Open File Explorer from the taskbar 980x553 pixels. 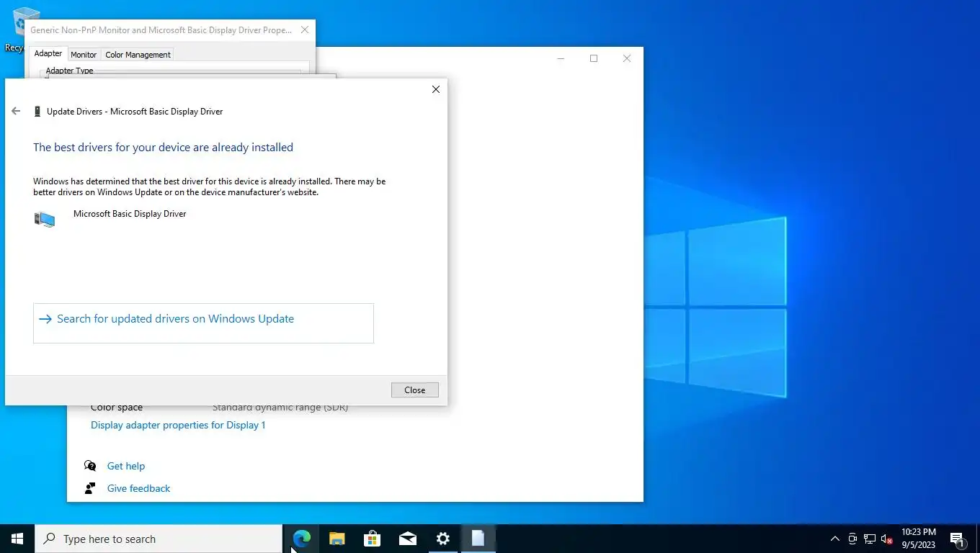click(337, 539)
